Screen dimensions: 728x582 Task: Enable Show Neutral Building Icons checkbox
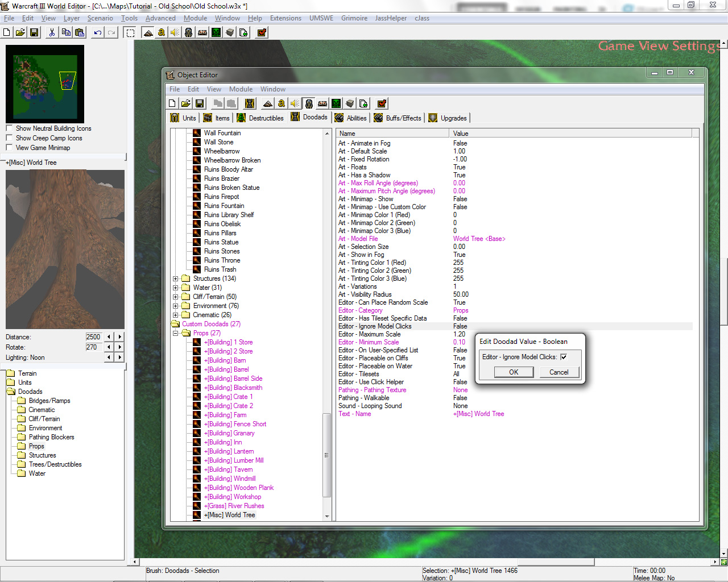coord(9,128)
